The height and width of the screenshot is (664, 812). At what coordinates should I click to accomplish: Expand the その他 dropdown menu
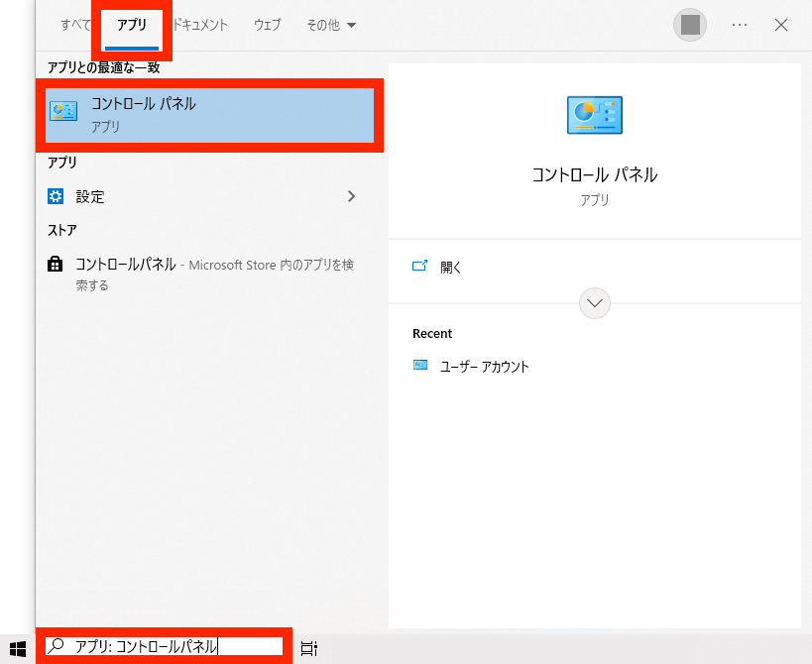click(x=331, y=25)
